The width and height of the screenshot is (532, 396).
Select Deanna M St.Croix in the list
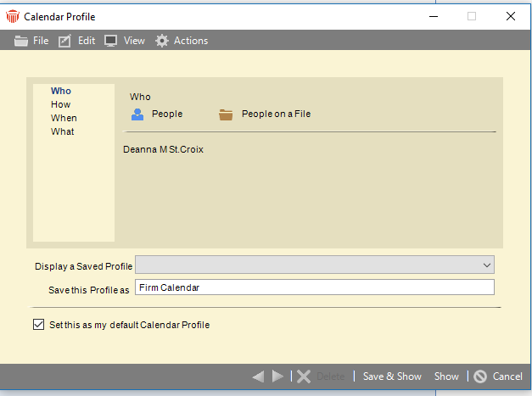tap(163, 149)
